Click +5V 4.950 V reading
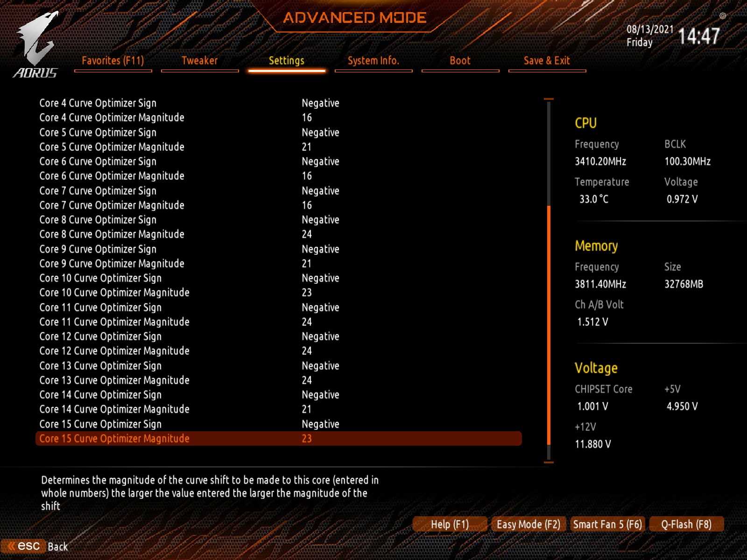 682,406
